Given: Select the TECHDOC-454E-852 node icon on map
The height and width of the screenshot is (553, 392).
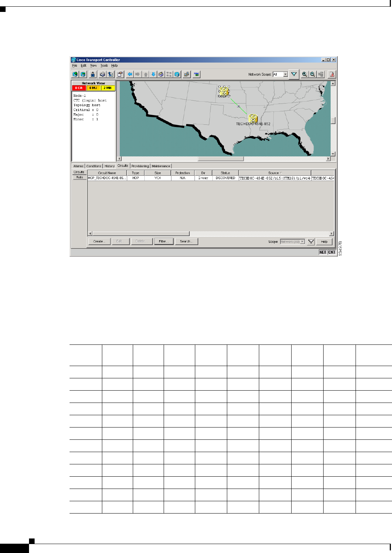Looking at the screenshot, I should click(253, 119).
